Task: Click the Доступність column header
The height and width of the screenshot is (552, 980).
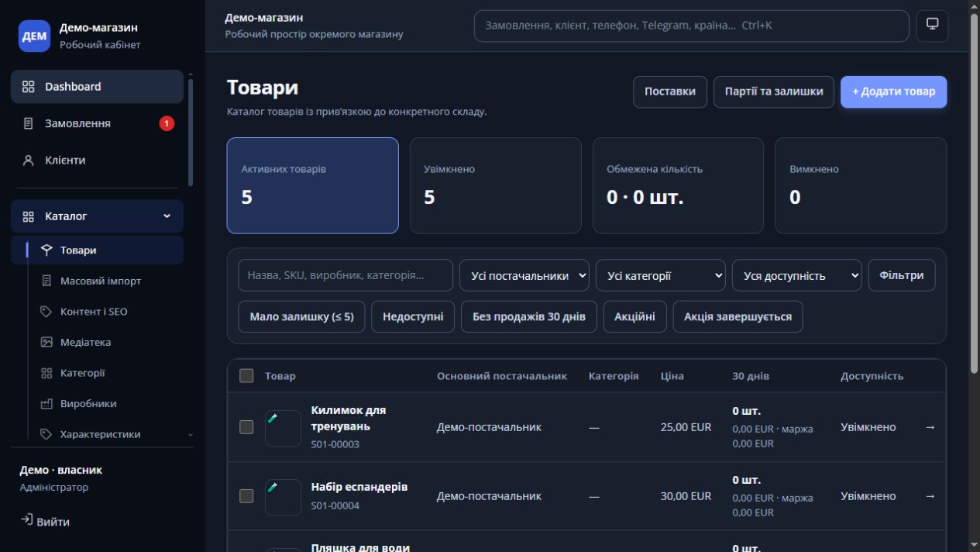Action: coord(872,376)
